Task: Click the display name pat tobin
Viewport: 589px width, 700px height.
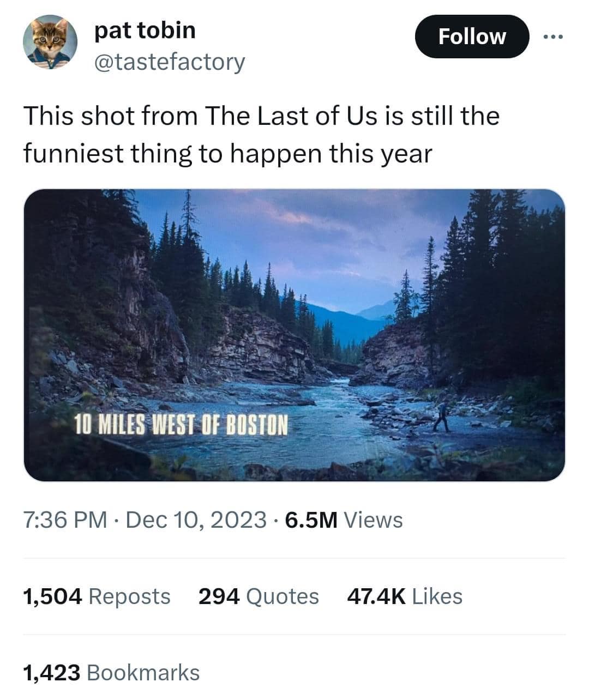Action: (x=144, y=30)
